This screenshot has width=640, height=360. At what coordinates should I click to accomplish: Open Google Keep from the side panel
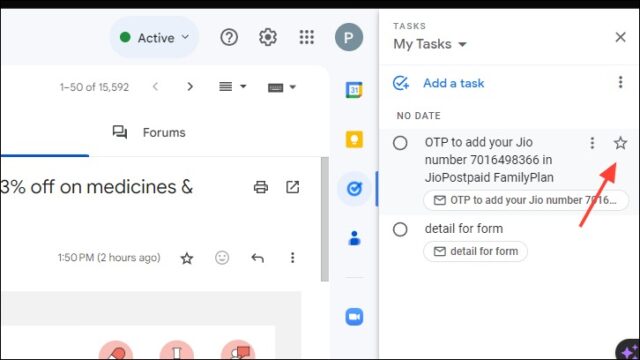click(x=354, y=140)
